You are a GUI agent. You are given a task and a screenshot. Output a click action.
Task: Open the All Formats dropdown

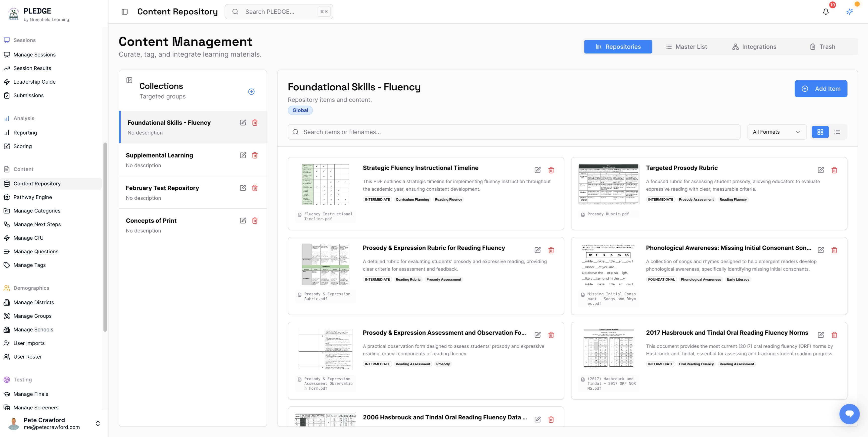[776, 132]
